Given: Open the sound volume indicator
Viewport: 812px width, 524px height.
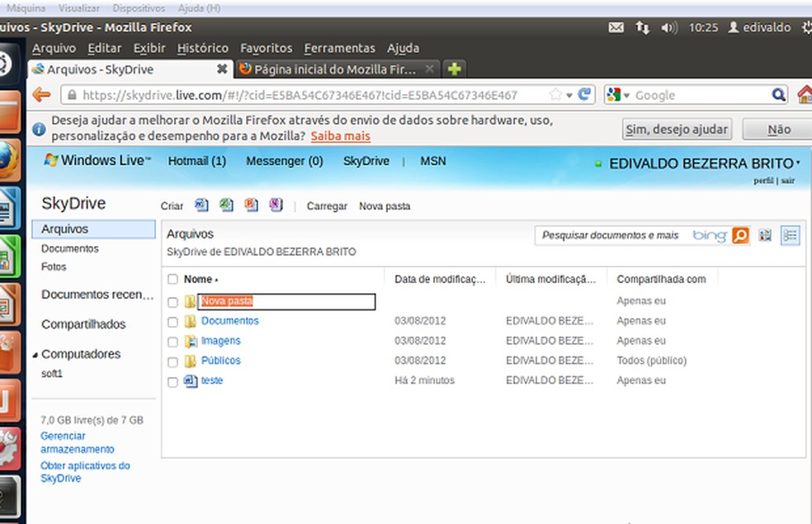Looking at the screenshot, I should (x=668, y=27).
